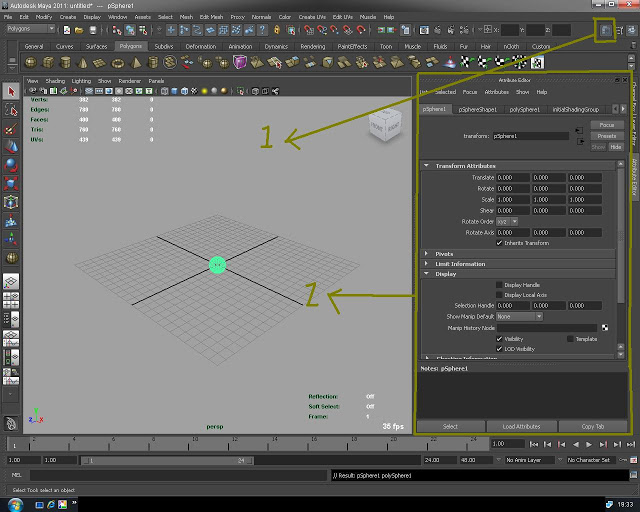The height and width of the screenshot is (512, 640).
Task: Open the Windows Start button
Action: pos(15,505)
